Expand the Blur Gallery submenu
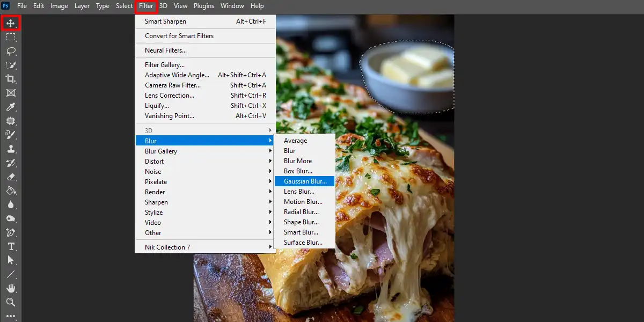The width and height of the screenshot is (644, 322). point(205,151)
